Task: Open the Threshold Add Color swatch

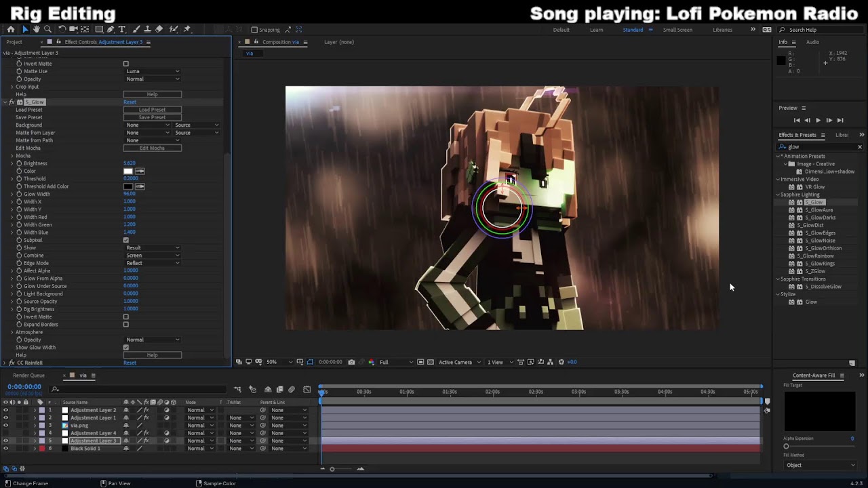Action: tap(128, 186)
